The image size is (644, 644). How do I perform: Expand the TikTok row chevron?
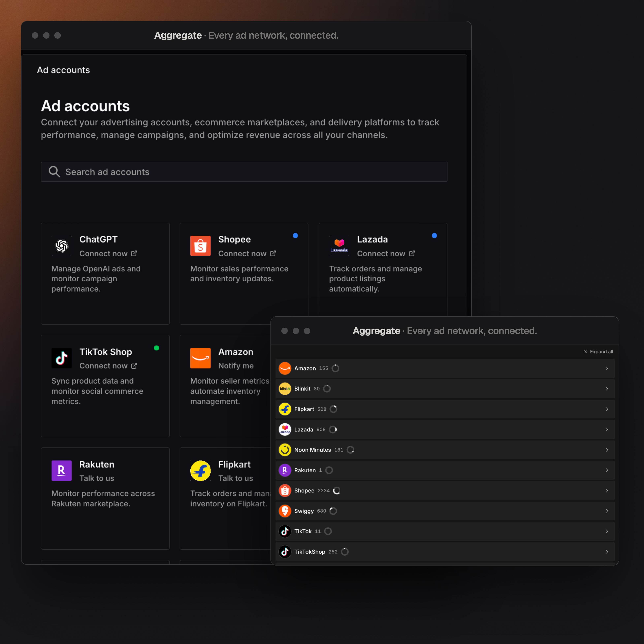click(607, 531)
